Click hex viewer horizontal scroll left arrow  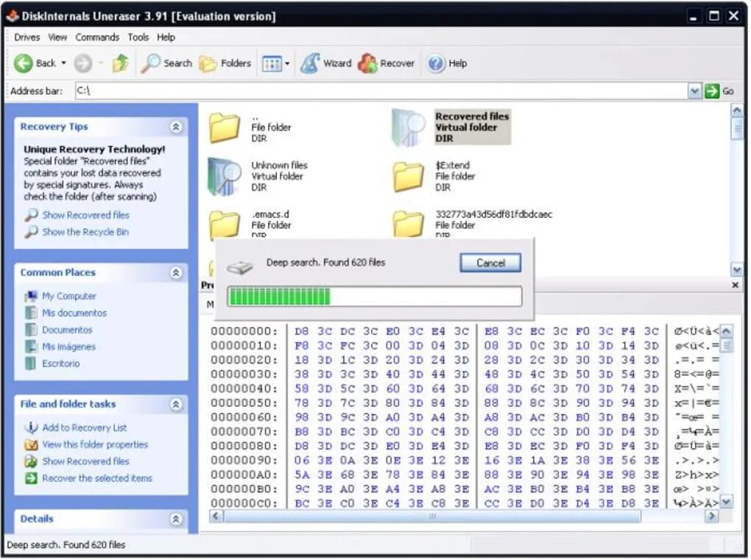click(x=216, y=517)
